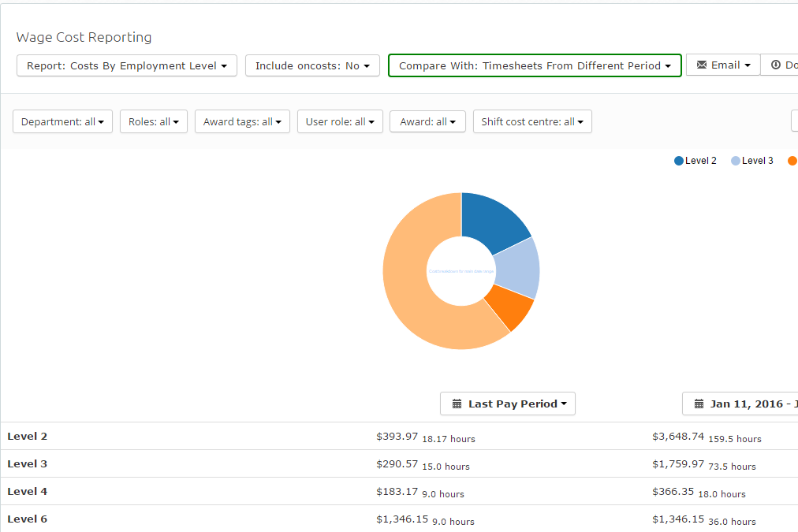Click the calendar icon beside Jan 11, 2016

(x=699, y=404)
